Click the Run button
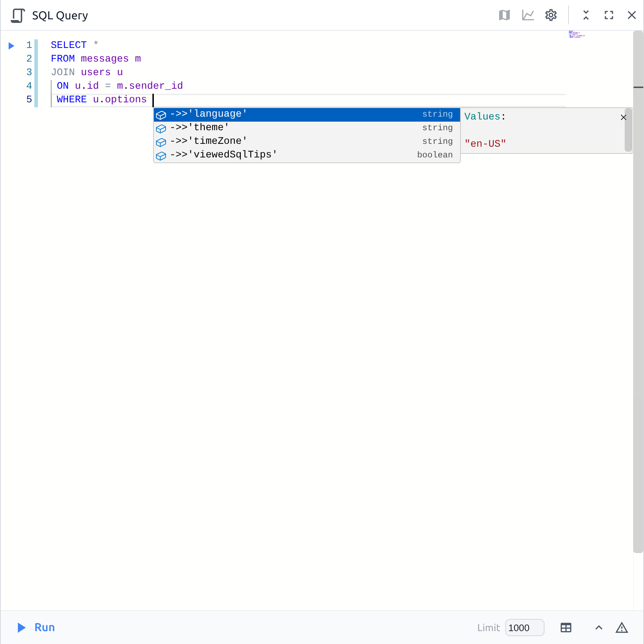 coord(36,628)
